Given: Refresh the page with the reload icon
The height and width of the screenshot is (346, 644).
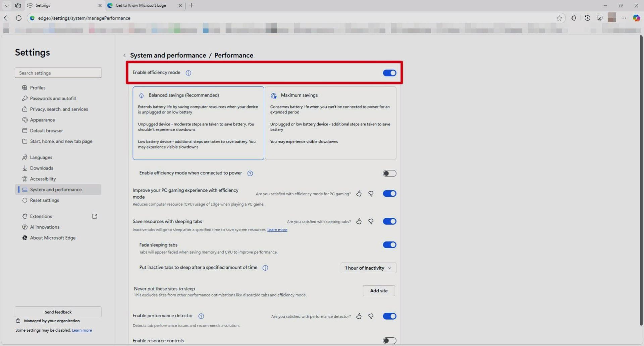Looking at the screenshot, I should click(x=19, y=18).
